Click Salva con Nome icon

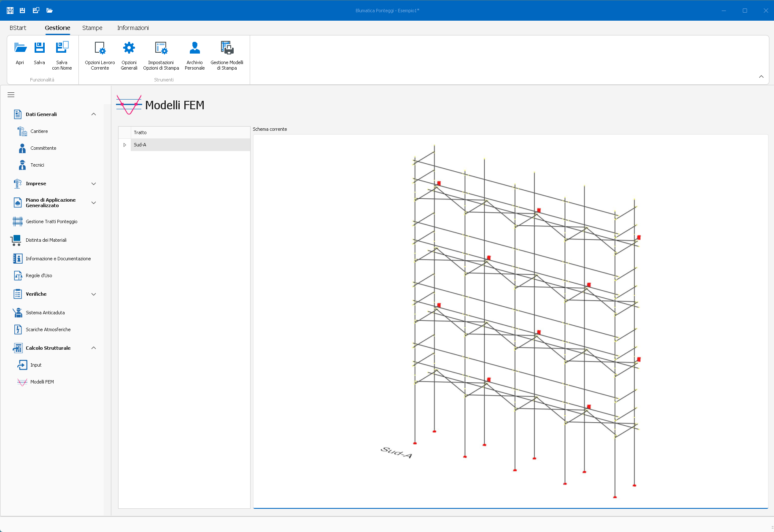(62, 48)
